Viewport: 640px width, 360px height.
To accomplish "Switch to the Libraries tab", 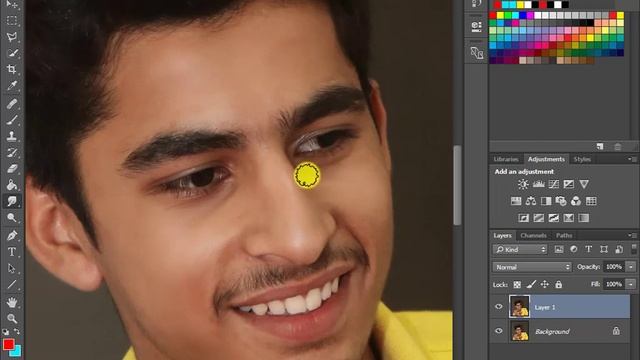I will (506, 159).
